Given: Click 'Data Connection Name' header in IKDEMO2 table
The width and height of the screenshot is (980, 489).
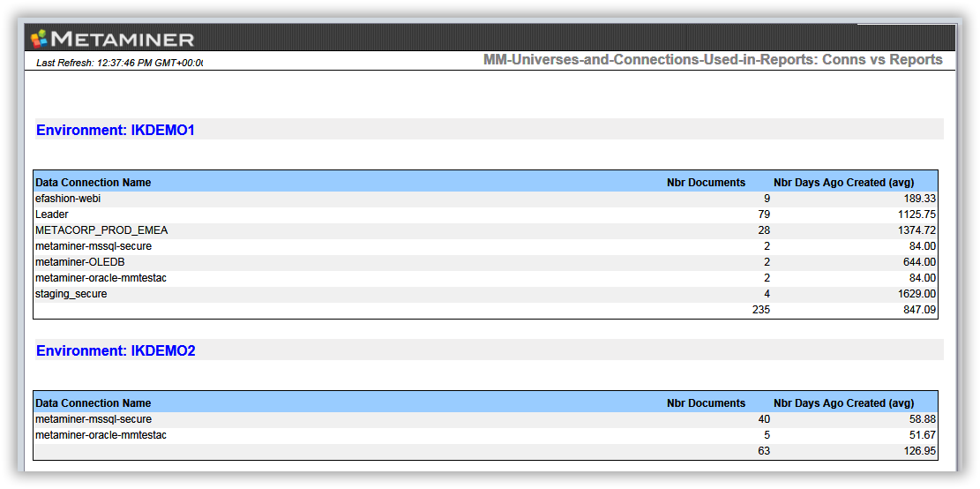Looking at the screenshot, I should 94,403.
